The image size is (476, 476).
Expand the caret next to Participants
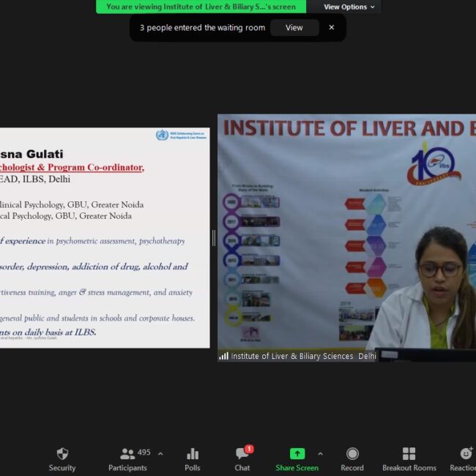160,454
